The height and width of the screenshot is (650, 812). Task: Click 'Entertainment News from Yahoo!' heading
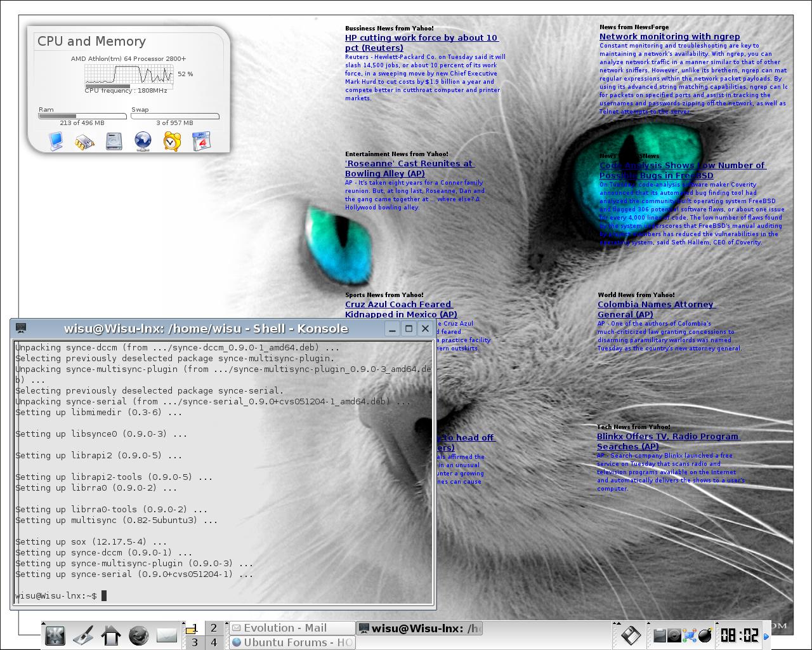point(396,154)
